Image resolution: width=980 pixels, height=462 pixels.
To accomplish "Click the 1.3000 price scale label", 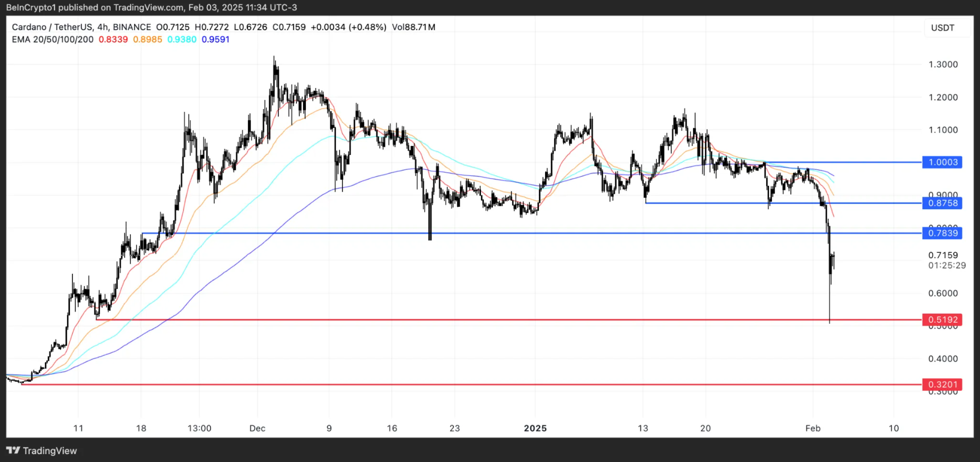I will (943, 64).
